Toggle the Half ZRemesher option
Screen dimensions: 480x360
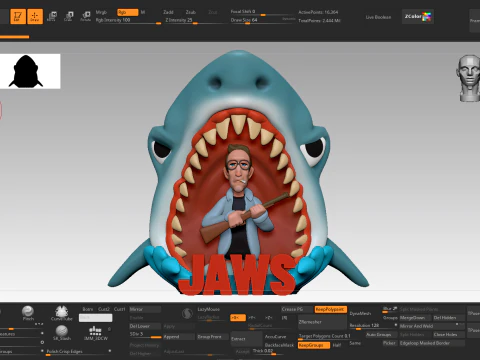click(337, 345)
